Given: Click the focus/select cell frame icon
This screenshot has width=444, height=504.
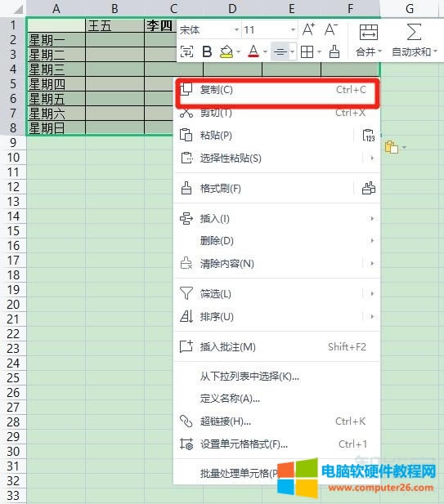Looking at the screenshot, I should [186, 51].
